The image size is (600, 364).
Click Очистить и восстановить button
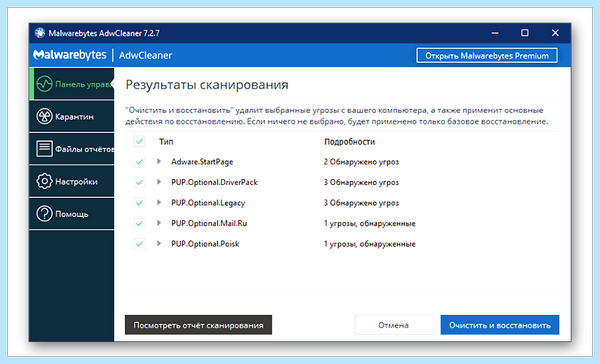pos(500,325)
